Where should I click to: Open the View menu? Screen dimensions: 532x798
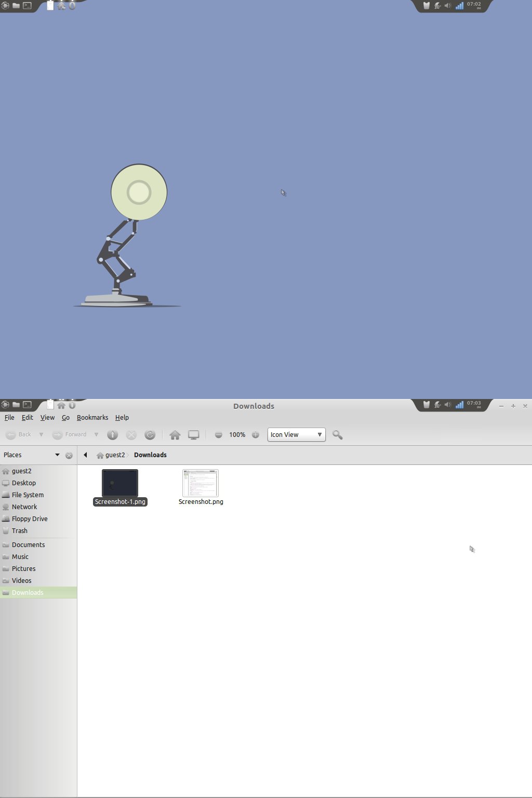(47, 417)
